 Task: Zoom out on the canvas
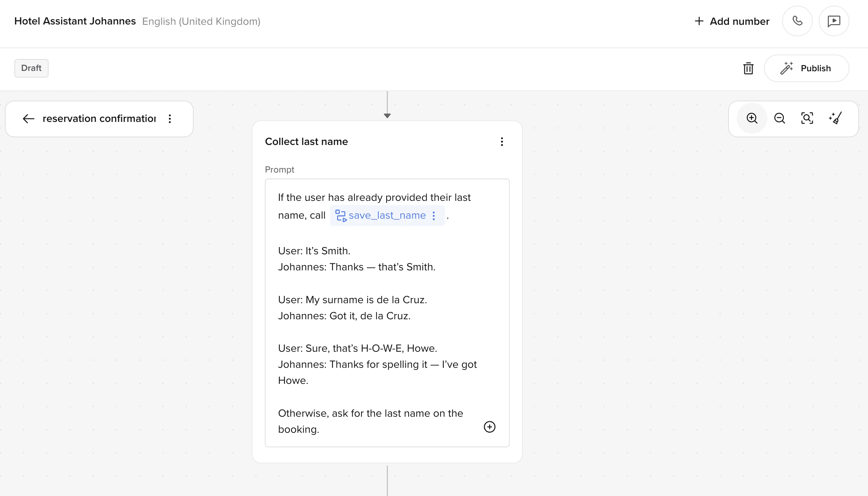tap(780, 118)
